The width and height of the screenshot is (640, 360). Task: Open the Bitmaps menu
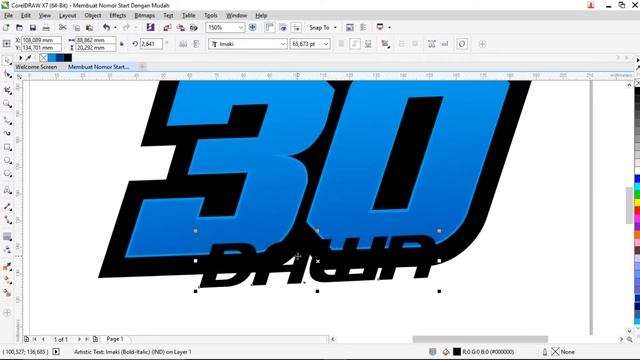tap(144, 16)
